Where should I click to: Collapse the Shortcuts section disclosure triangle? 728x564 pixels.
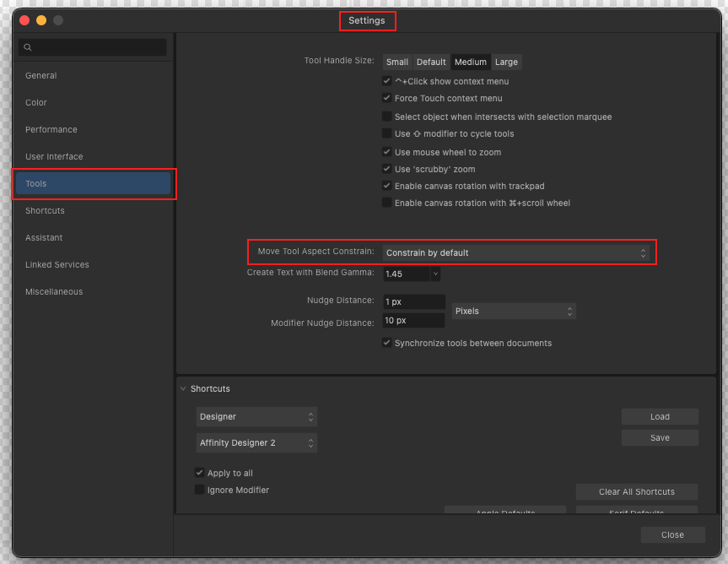click(183, 389)
